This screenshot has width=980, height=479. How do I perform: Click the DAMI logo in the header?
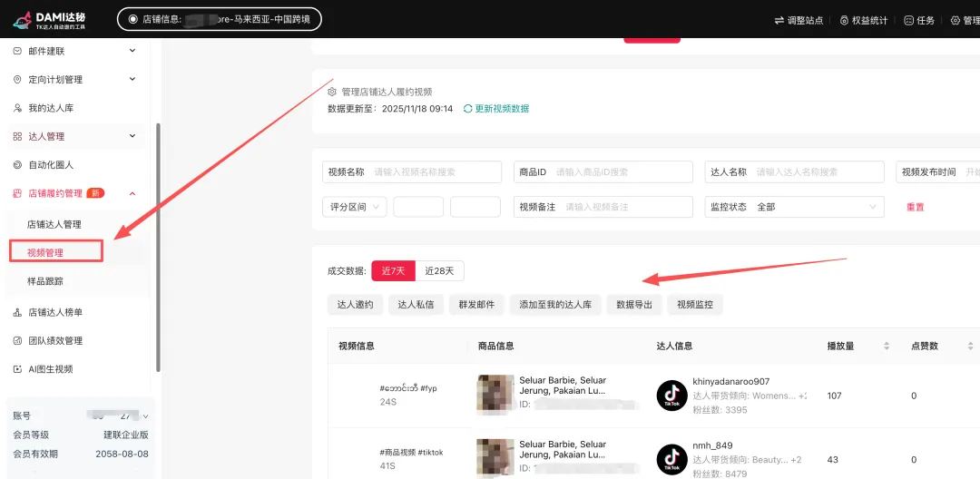pos(49,20)
